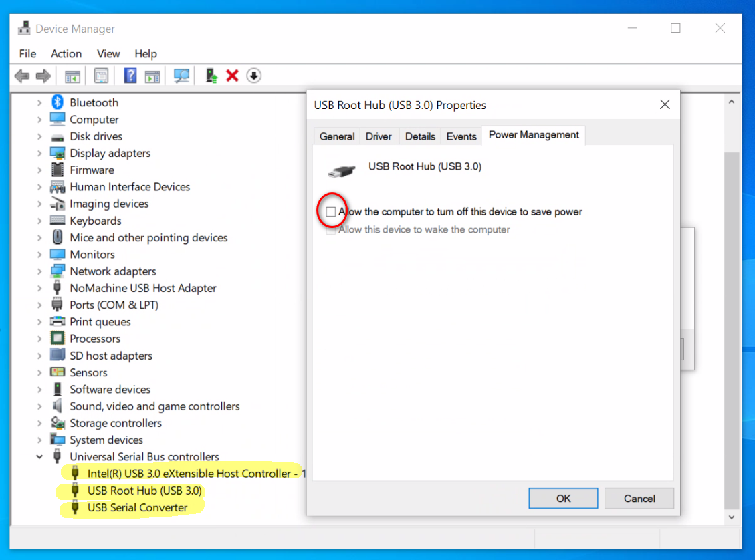The height and width of the screenshot is (560, 755).
Task: Click the Mice and other pointing devices icon
Action: click(x=58, y=237)
